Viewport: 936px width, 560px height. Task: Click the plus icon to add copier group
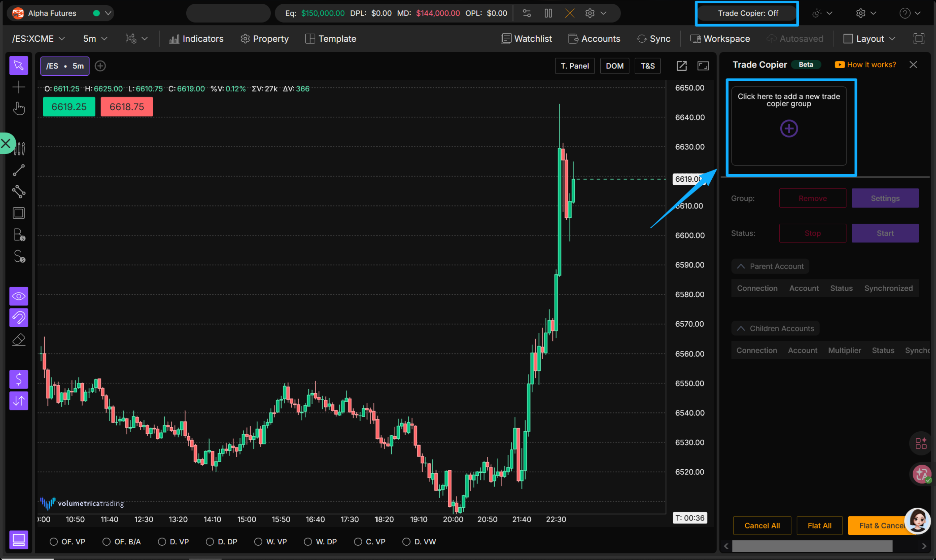coord(789,129)
